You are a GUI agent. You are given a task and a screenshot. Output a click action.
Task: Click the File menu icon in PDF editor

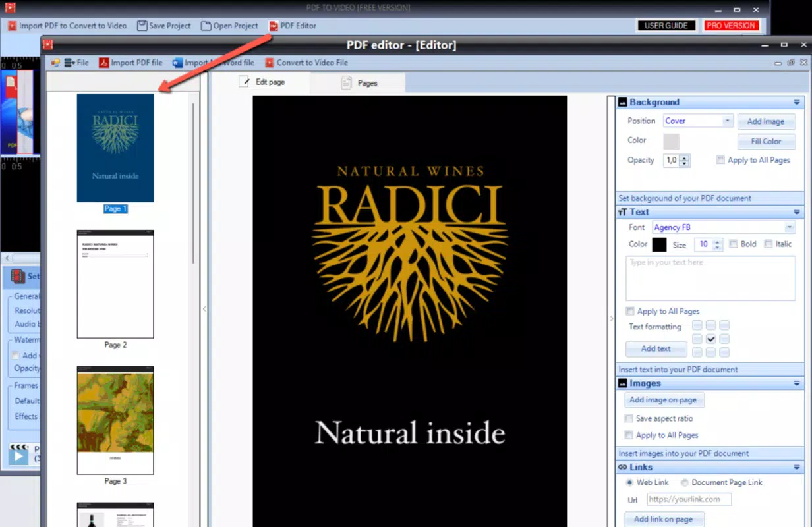(x=69, y=63)
